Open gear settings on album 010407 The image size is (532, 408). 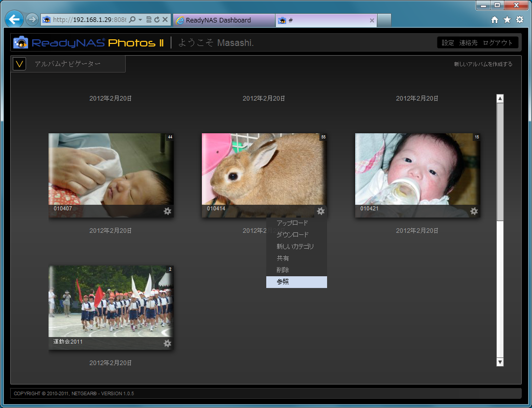pos(167,211)
